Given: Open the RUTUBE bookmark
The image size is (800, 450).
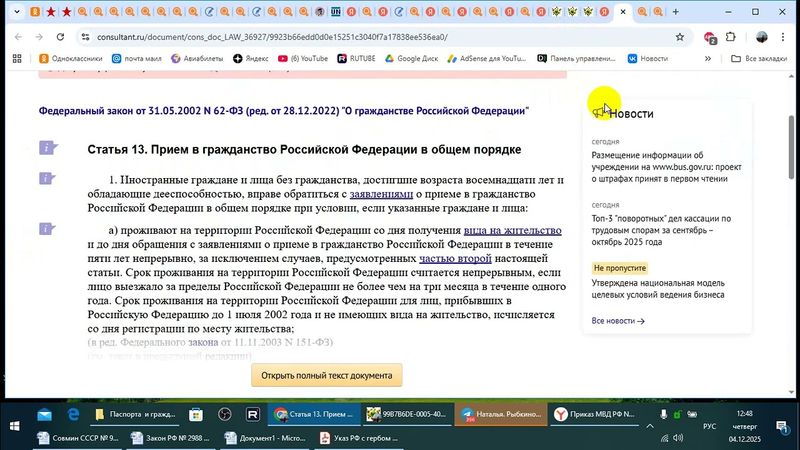Looking at the screenshot, I should [356, 59].
